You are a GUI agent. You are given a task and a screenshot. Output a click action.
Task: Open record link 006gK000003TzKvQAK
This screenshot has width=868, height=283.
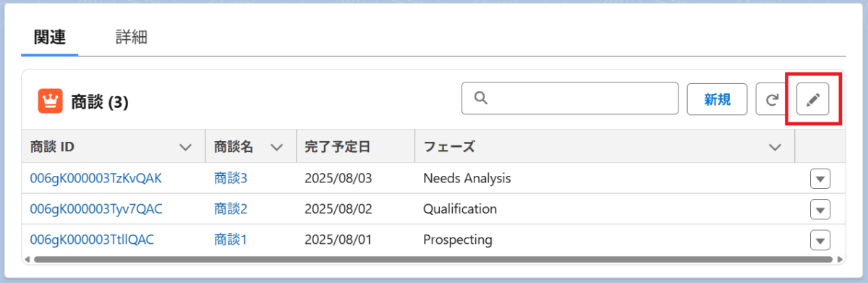coord(95,178)
